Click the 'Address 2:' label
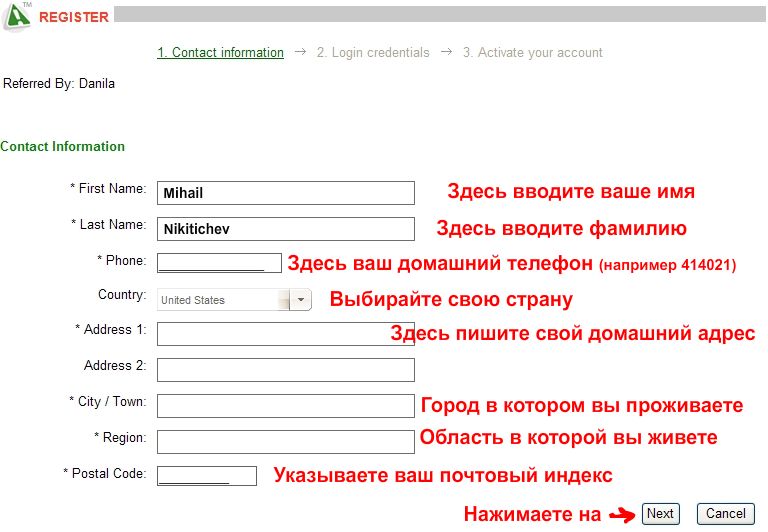Viewport: 768px width, 532px height. (x=115, y=365)
